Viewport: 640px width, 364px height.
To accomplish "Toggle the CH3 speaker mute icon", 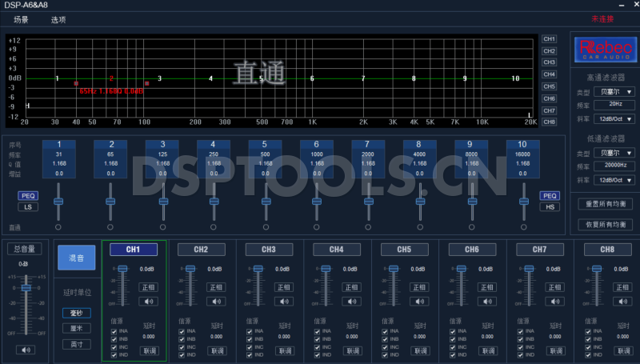I will point(285,302).
